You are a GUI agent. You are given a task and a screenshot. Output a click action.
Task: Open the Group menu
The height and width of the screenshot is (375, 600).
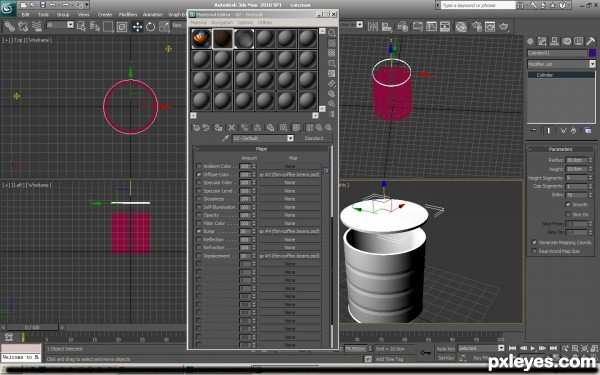[63, 15]
